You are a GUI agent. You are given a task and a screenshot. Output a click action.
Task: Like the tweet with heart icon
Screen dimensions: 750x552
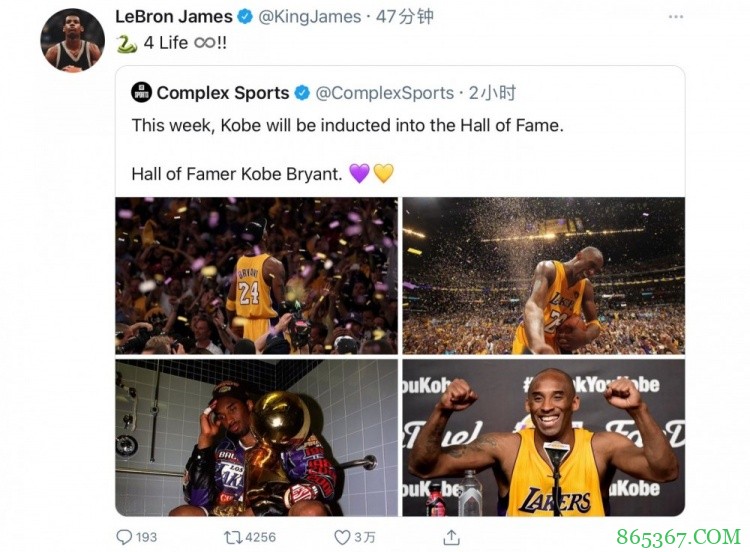pos(341,537)
